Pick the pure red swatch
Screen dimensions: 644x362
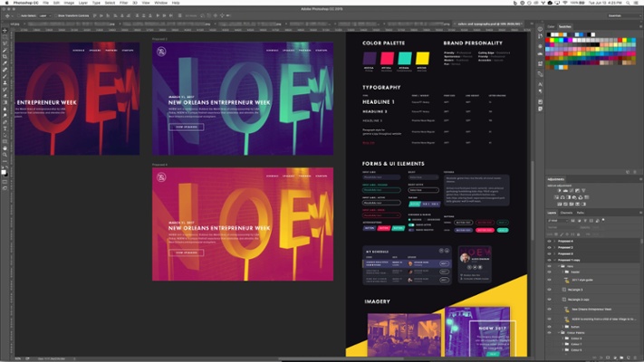[x=548, y=40]
